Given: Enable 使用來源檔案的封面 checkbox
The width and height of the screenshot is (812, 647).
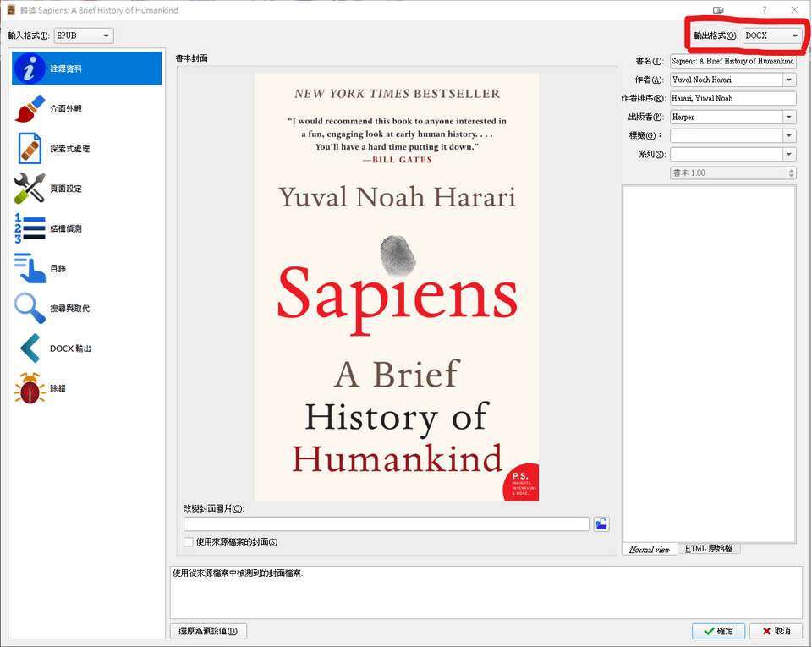Looking at the screenshot, I should 189,542.
